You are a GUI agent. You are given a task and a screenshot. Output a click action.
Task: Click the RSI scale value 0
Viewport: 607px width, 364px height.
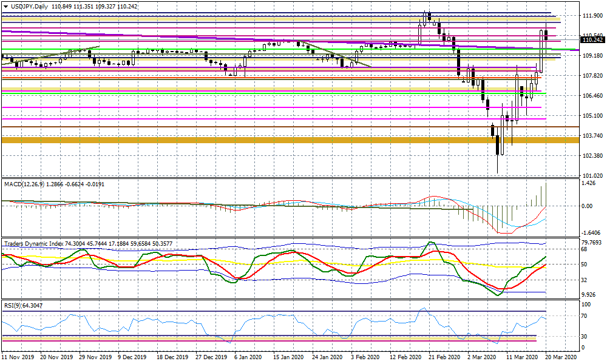tap(583, 348)
